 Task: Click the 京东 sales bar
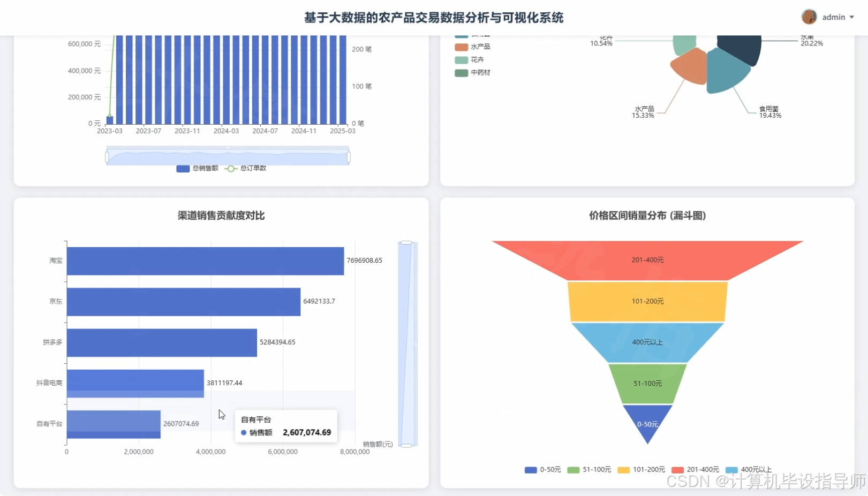click(184, 301)
